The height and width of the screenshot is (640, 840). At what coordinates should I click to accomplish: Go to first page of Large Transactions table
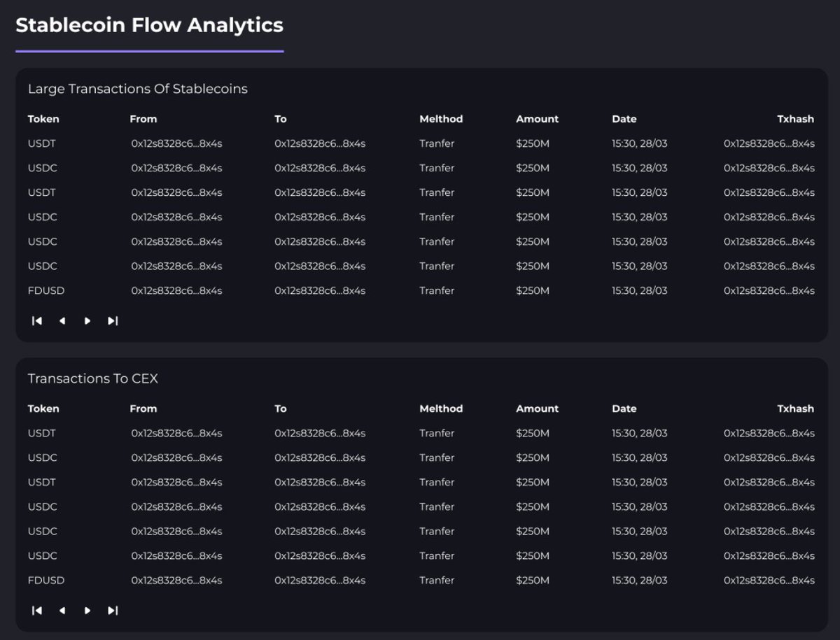37,321
